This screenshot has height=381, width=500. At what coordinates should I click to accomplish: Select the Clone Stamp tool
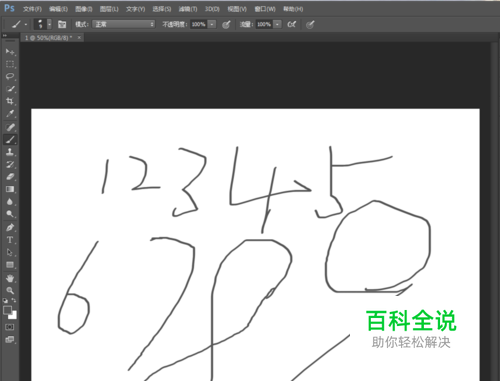click(x=10, y=152)
